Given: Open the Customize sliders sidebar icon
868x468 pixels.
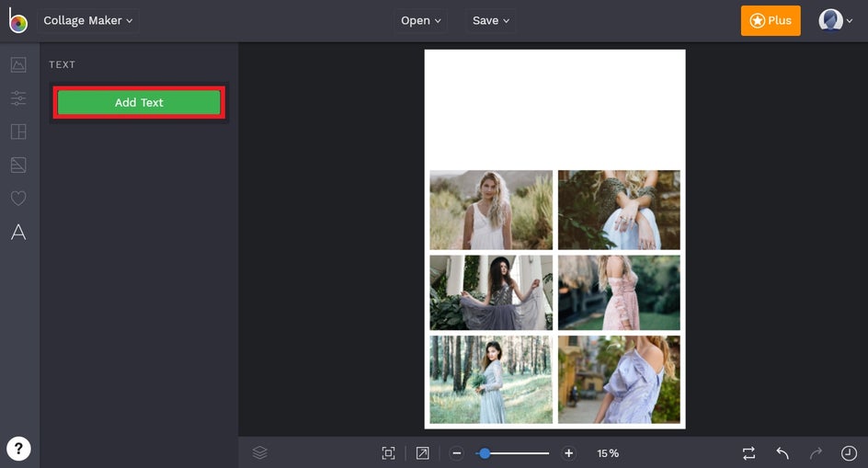Looking at the screenshot, I should (18, 98).
